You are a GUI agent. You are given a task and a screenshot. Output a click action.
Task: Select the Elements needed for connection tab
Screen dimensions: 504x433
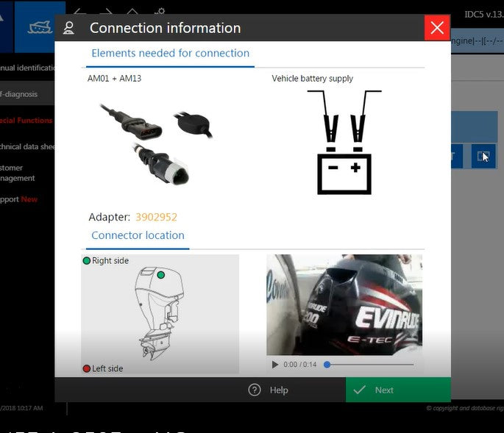click(x=170, y=54)
